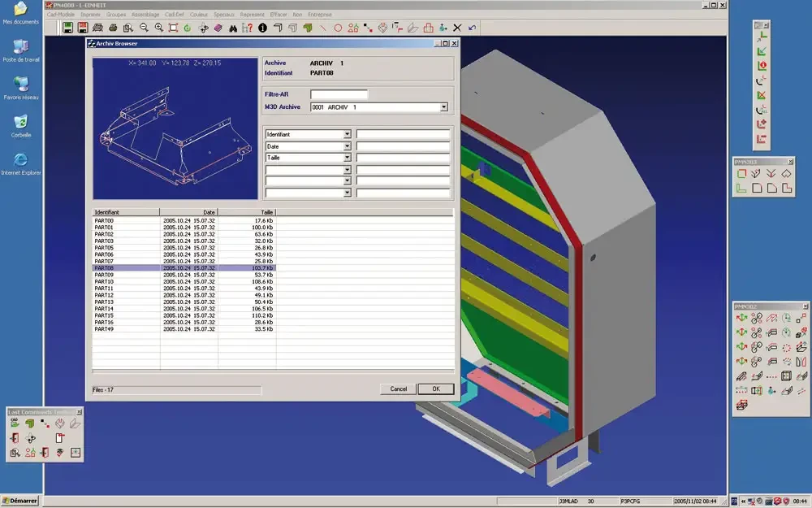Click the green folded sheet metal icon
812x508 pixels.
(x=308, y=28)
